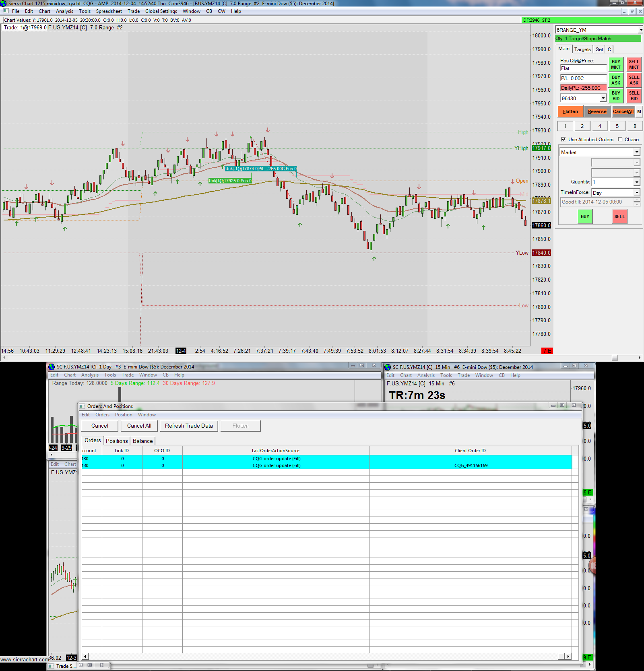Open the 96430 account dropdown

[x=603, y=98]
